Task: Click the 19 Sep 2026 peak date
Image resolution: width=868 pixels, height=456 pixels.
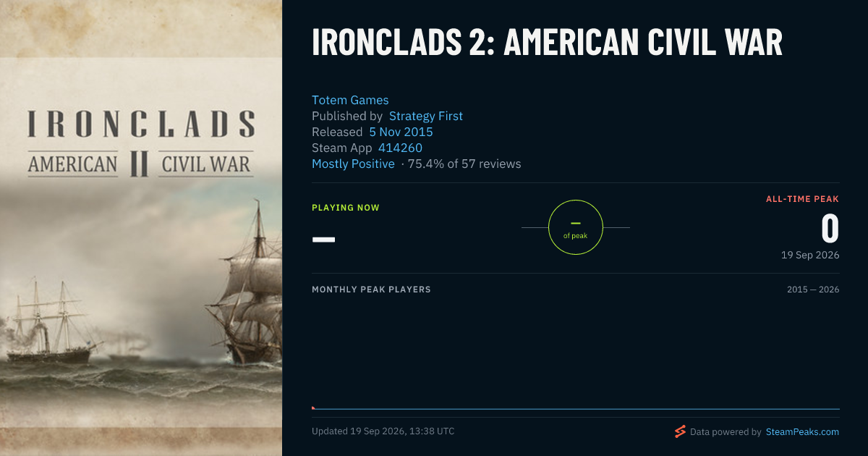Action: pos(810,256)
